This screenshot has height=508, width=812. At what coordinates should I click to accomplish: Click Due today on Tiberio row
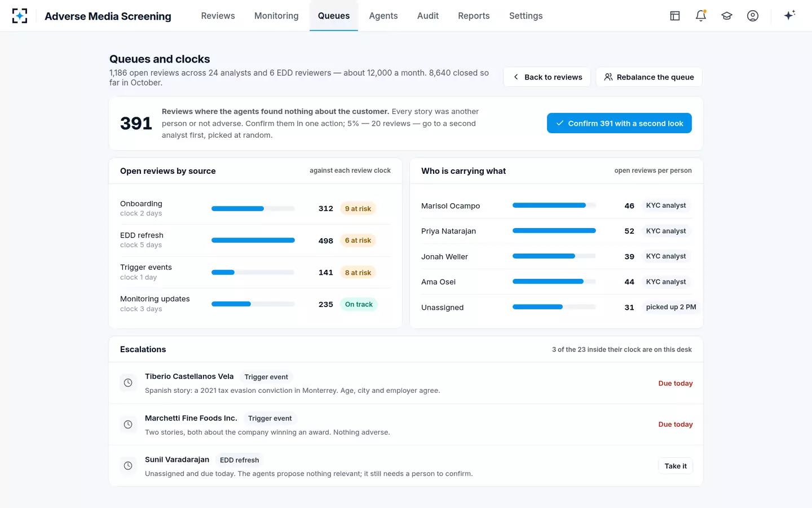tap(676, 383)
